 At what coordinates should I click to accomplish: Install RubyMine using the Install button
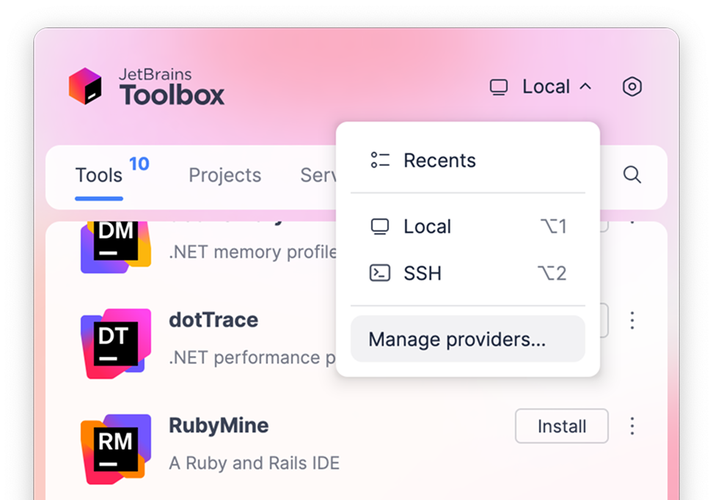pyautogui.click(x=561, y=426)
